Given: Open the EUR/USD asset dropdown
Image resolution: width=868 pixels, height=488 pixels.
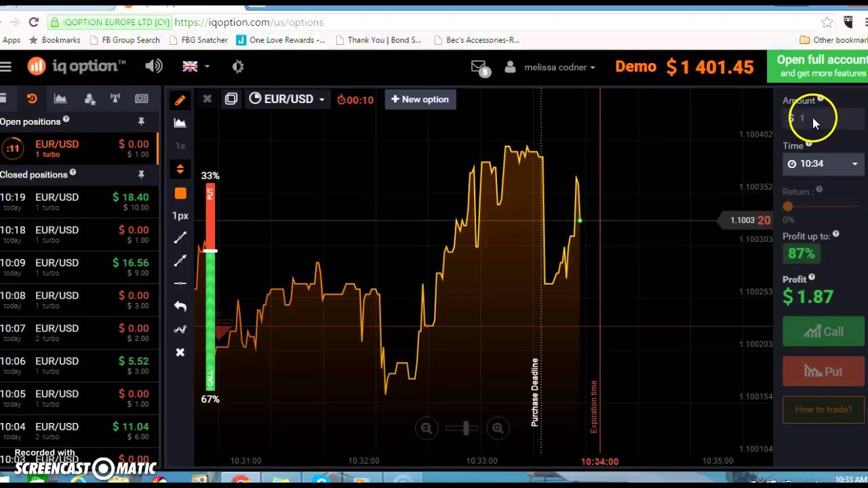Looking at the screenshot, I should 287,99.
